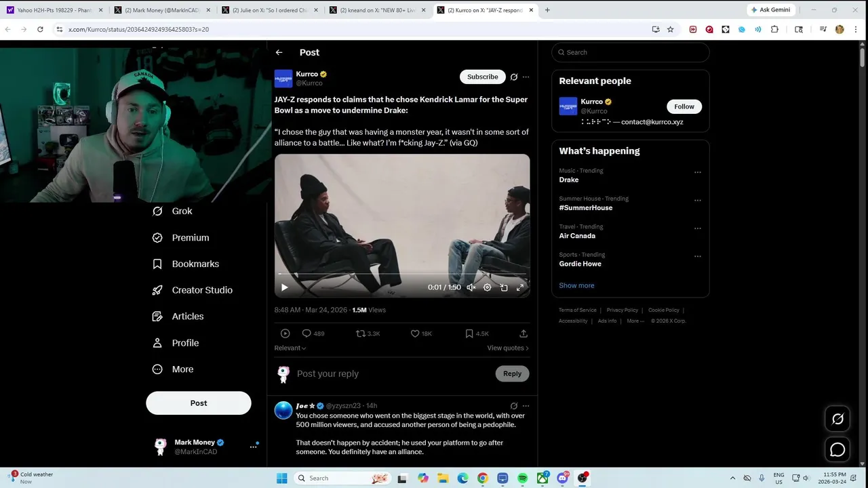Open floating chat messages button

[x=837, y=449]
